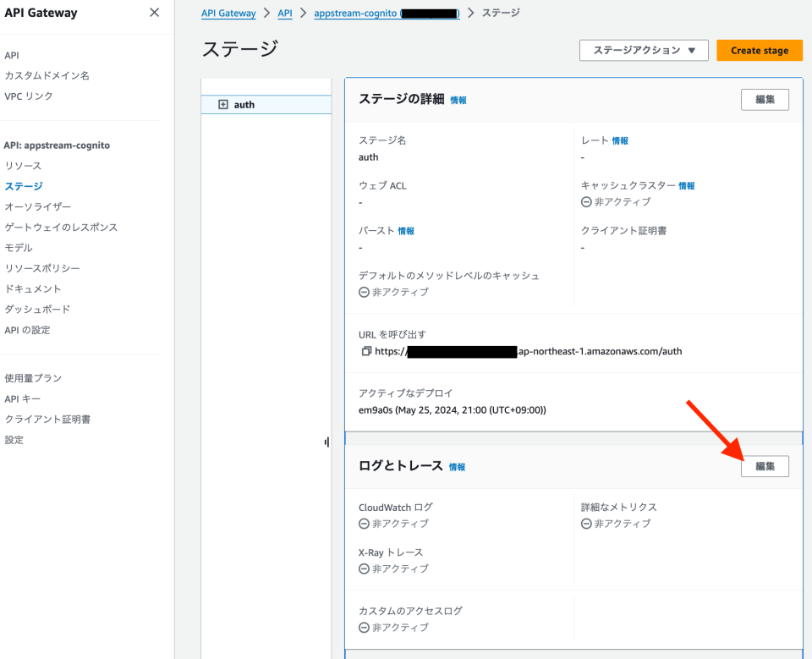Open オーソライザー in the sidebar
The width and height of the screenshot is (812, 659).
[x=38, y=206]
